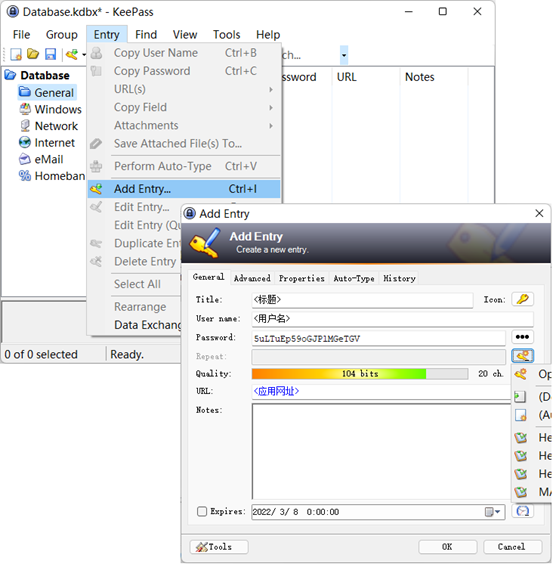553x564 pixels.
Task: Expand the Attachments submenu
Action: (184, 125)
